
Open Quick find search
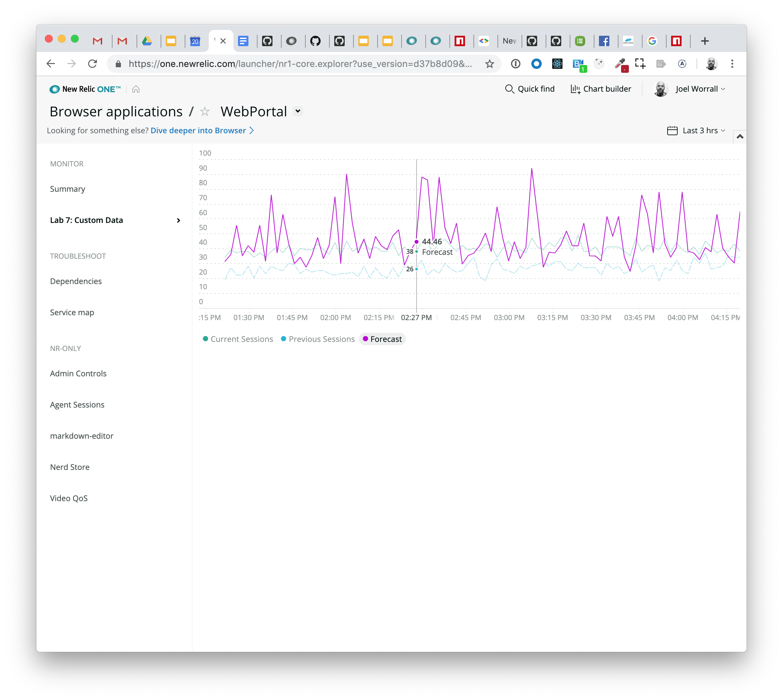point(529,89)
